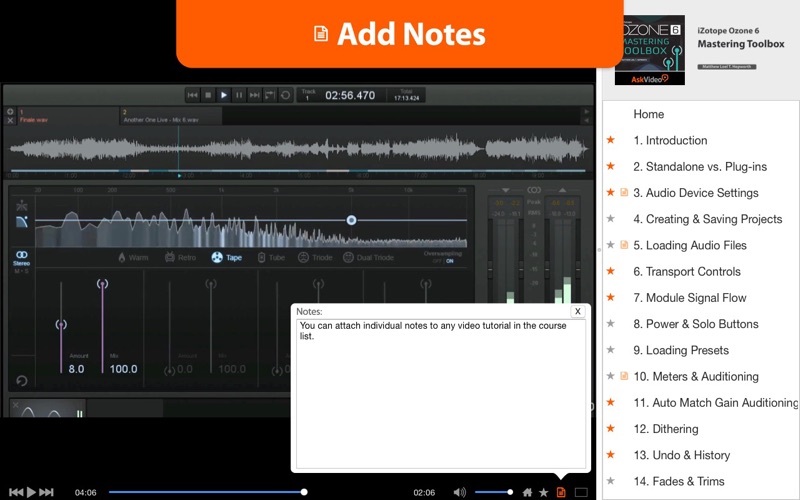
Task: Open lesson 3. Audio Device Settings
Action: [x=696, y=193]
